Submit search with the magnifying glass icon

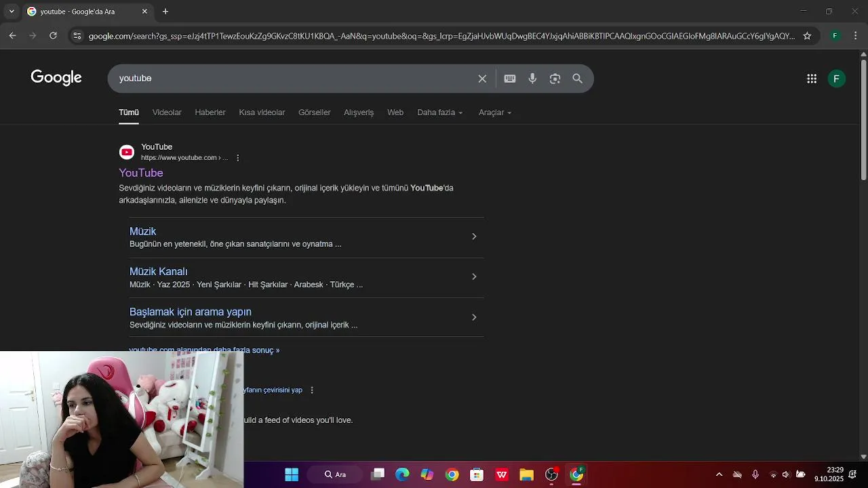tap(577, 79)
